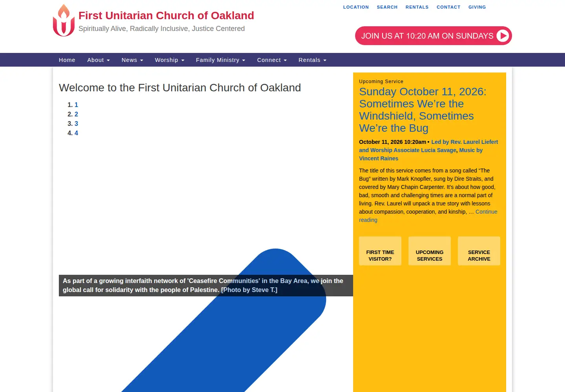565x392 pixels.
Task: Click the Upcoming Services button
Action: tap(430, 251)
